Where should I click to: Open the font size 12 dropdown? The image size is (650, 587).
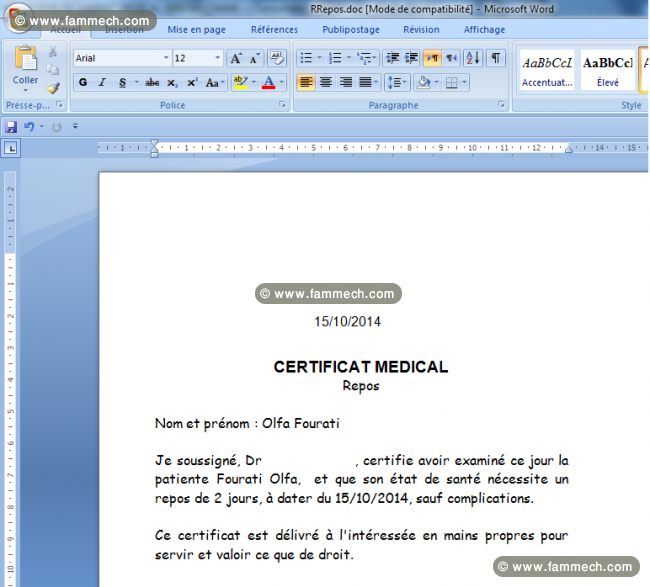coord(217,58)
